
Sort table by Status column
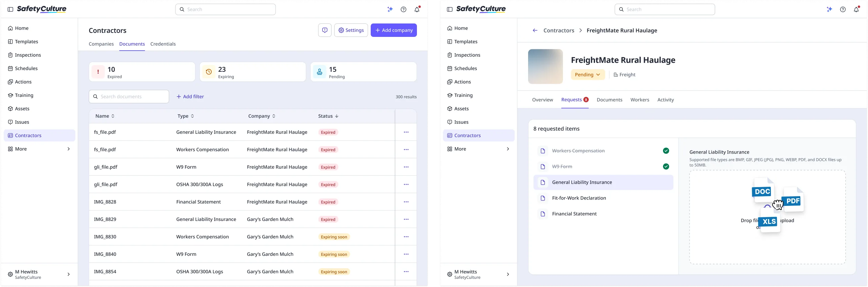tap(328, 116)
